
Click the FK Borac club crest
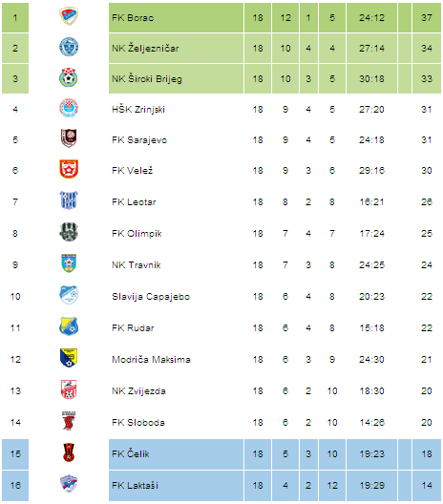point(69,16)
